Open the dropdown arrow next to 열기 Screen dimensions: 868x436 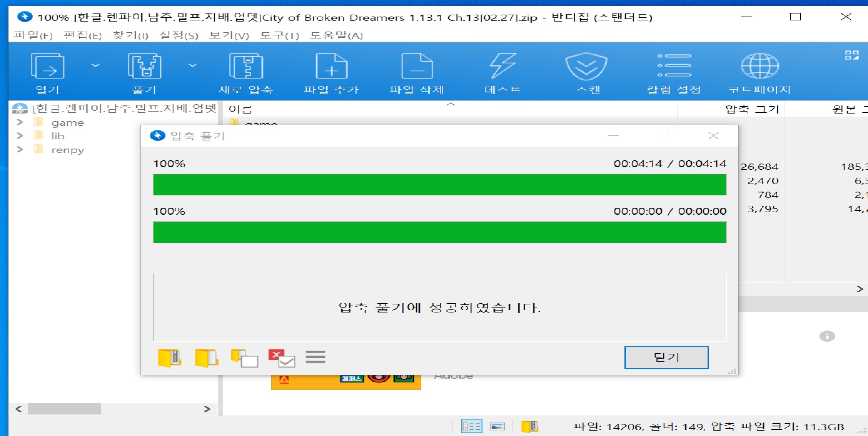[x=95, y=65]
